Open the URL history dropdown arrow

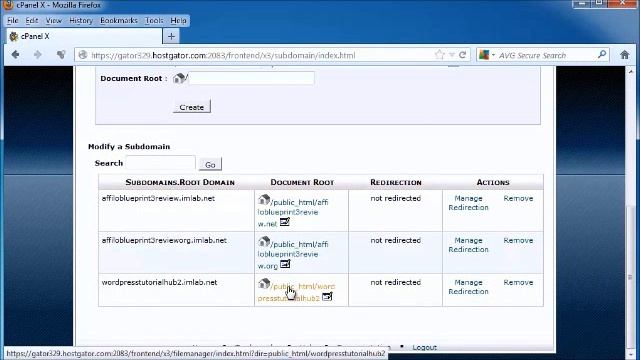point(452,55)
